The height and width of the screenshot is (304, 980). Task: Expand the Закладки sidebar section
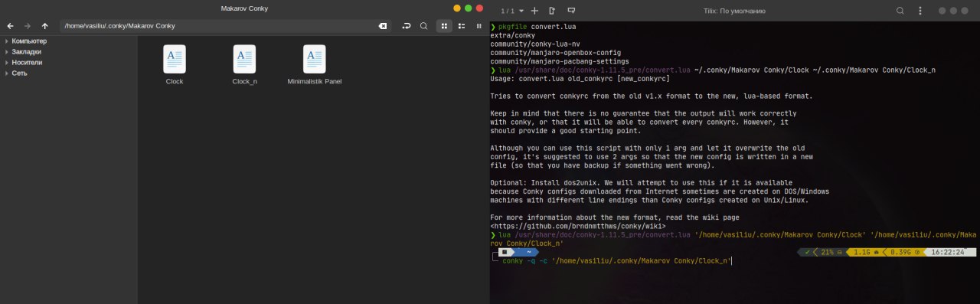tap(7, 51)
